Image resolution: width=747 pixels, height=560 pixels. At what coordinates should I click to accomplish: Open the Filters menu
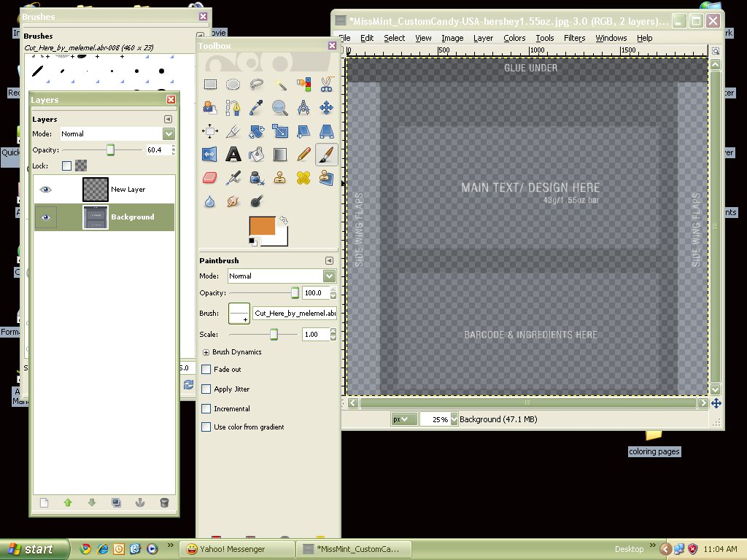coord(575,38)
